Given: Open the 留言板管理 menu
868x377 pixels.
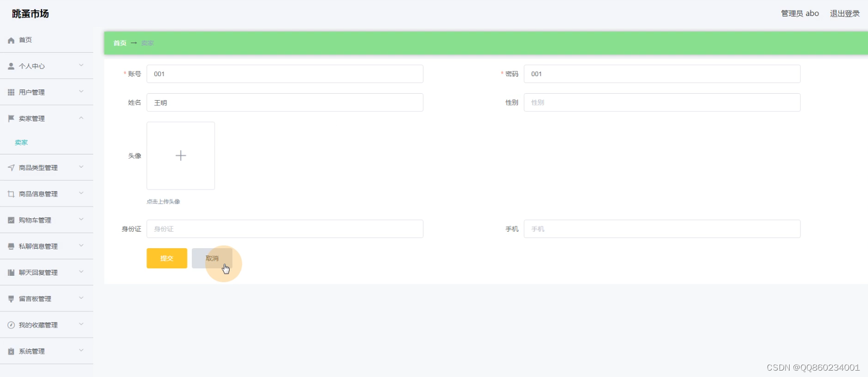Looking at the screenshot, I should tap(46, 299).
